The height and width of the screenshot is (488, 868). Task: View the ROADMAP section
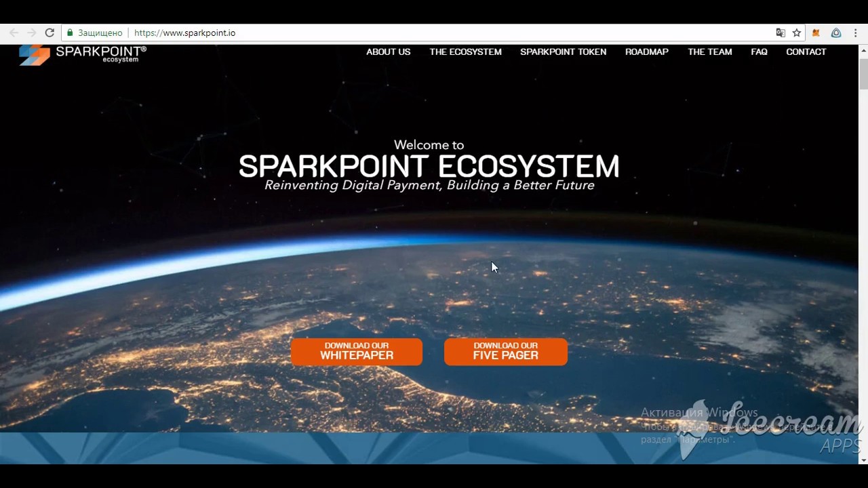(647, 52)
